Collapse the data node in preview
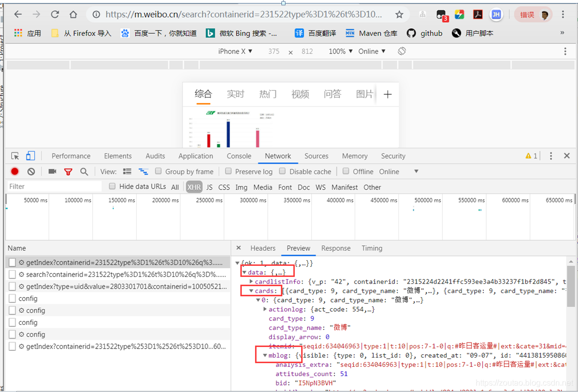 click(x=244, y=272)
